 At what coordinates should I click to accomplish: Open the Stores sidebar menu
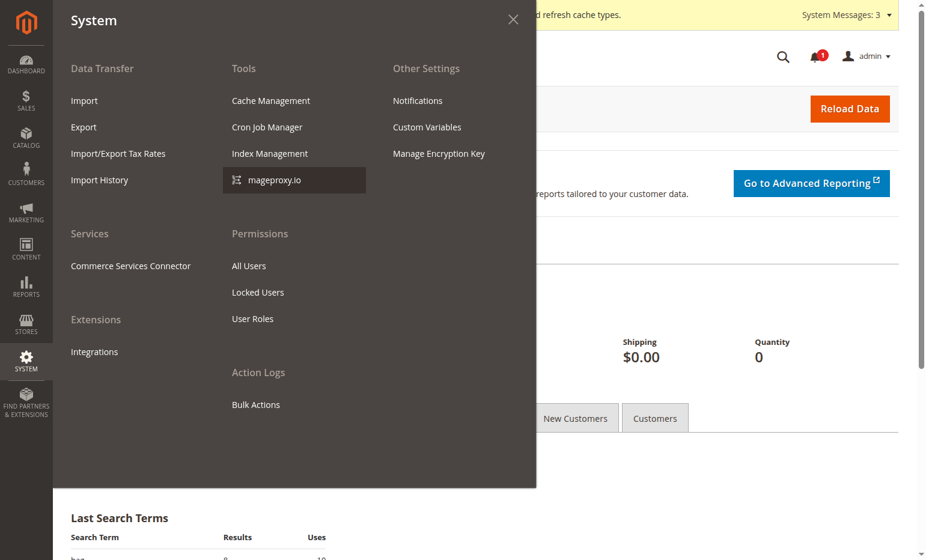[26, 324]
